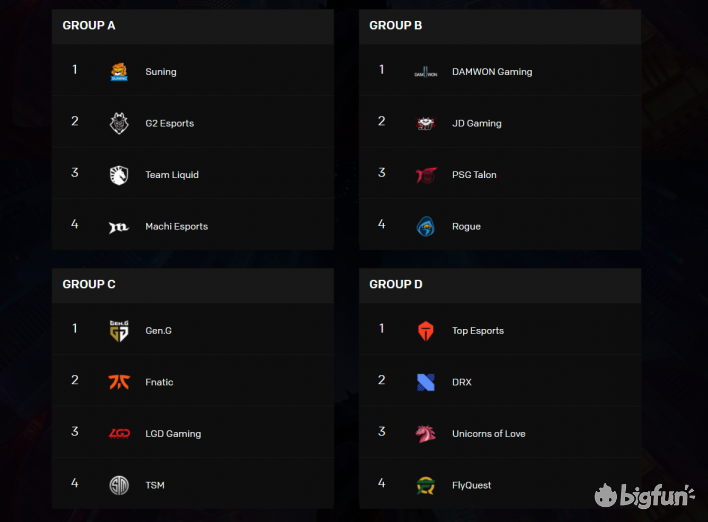Click the Gen.G shield logo

[x=119, y=331]
